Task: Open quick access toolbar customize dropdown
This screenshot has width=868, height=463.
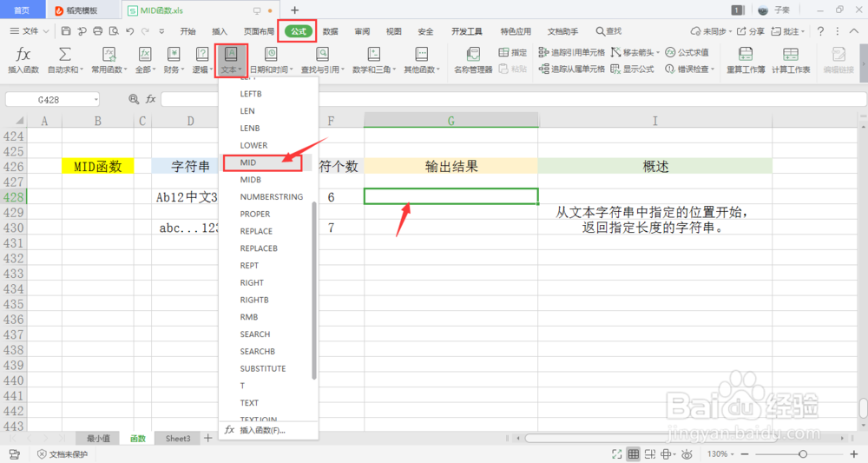Action: (x=161, y=31)
